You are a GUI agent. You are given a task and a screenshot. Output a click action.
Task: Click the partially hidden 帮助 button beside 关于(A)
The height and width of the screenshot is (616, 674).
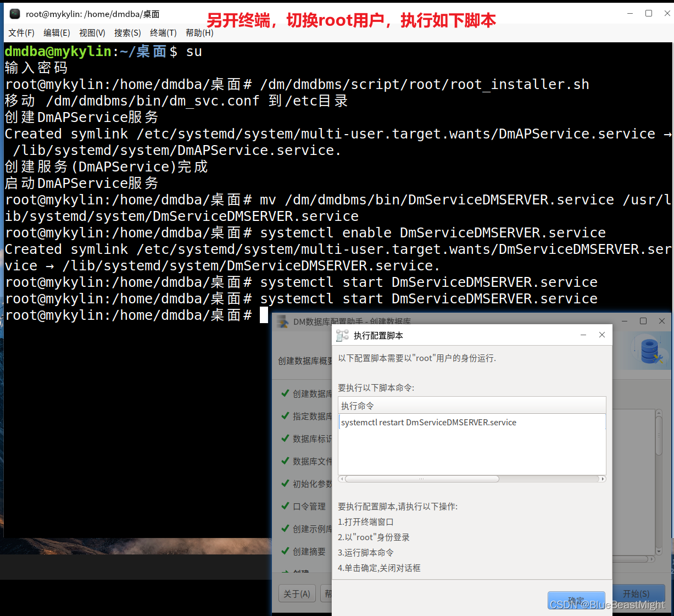pyautogui.click(x=326, y=593)
